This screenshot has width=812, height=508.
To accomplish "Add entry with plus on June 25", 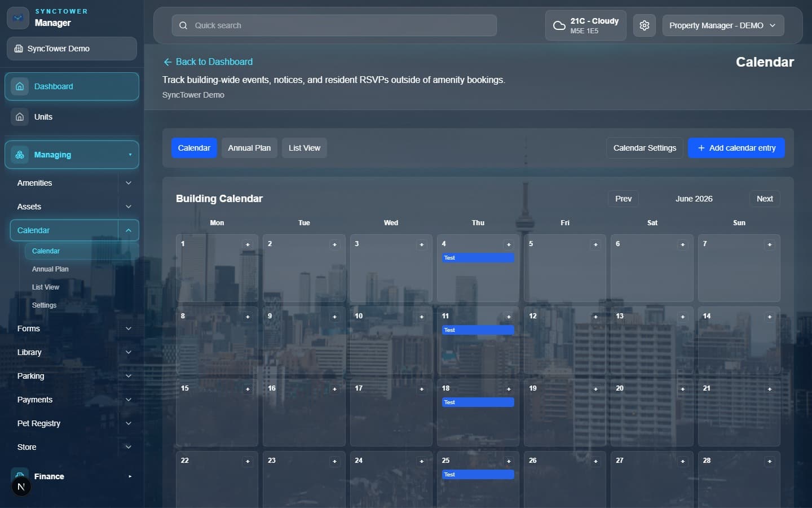I will pos(509,461).
